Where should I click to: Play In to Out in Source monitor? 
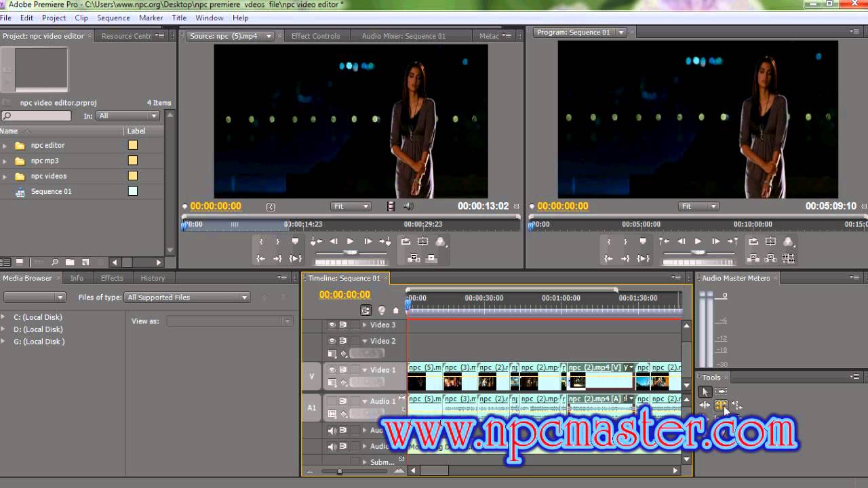pyautogui.click(x=296, y=258)
